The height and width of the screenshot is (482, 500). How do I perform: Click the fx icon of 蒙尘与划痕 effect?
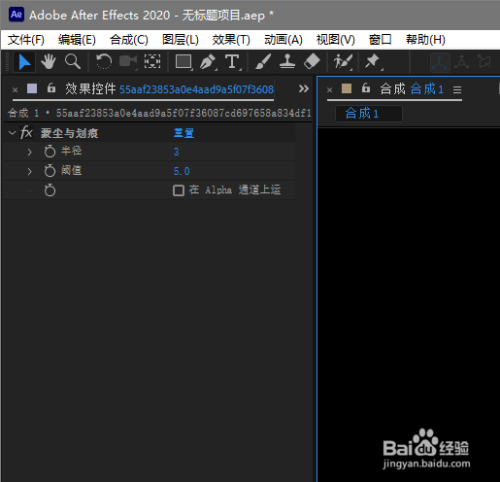(x=26, y=133)
